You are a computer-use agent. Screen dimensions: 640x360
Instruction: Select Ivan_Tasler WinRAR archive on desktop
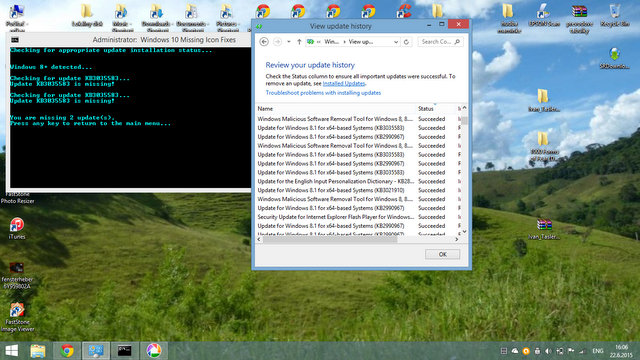[x=544, y=229]
